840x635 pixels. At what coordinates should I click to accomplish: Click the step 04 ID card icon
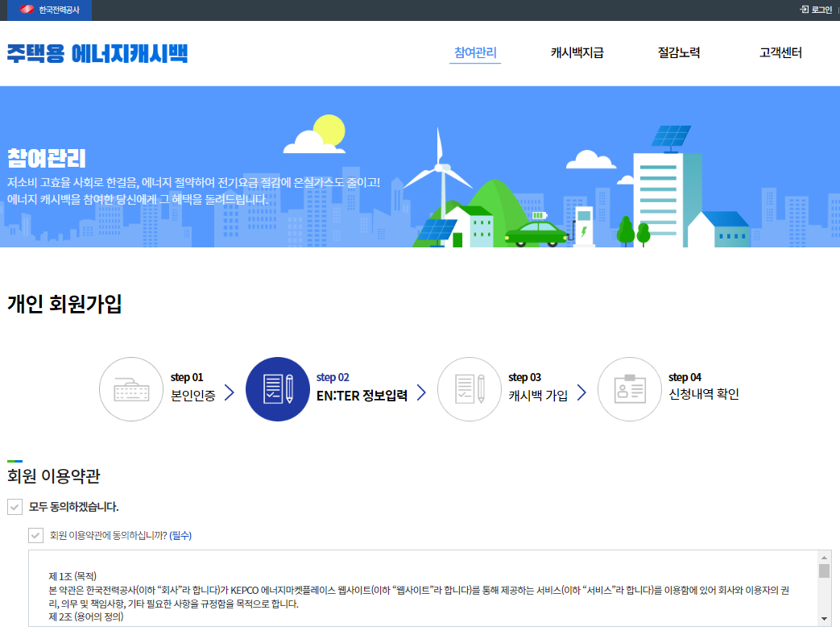[630, 389]
